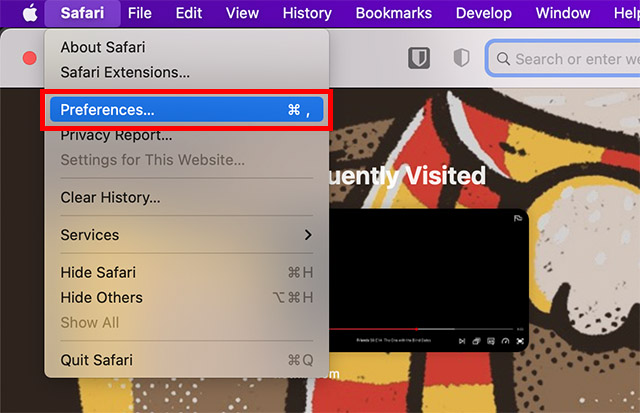Click the skip-next icon in video thumbnail
640x413 pixels.
[462, 341]
